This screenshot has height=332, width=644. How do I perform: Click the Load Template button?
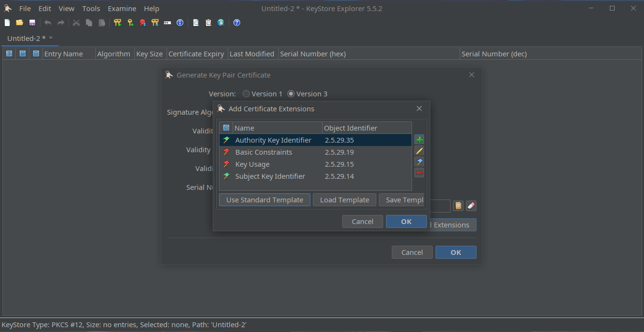344,200
